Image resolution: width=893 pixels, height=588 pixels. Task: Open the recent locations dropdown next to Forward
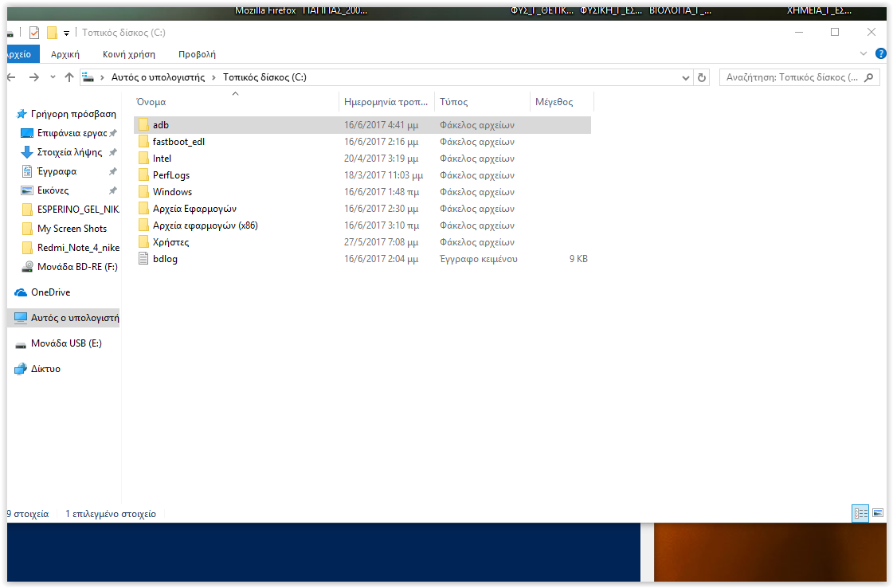coord(53,77)
